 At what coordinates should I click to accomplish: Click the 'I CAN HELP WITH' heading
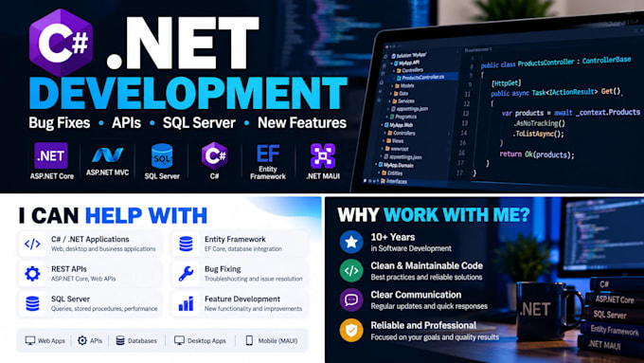point(113,215)
